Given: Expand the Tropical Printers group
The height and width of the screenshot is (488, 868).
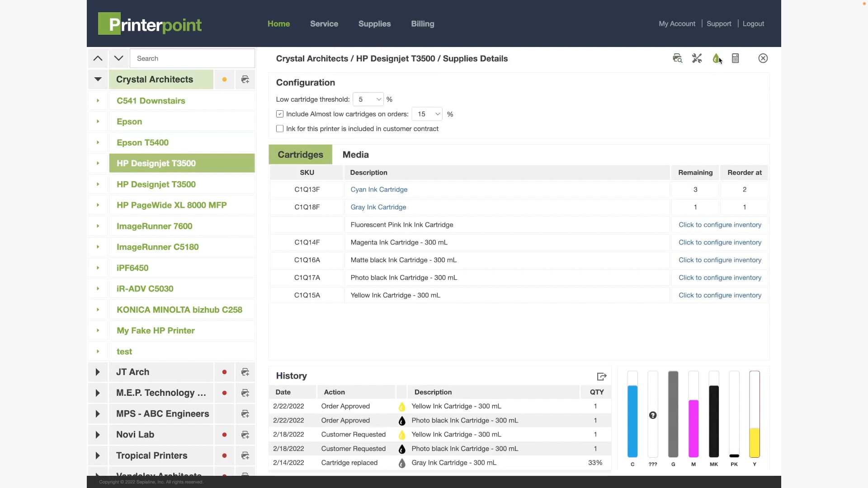Looking at the screenshot, I should pyautogui.click(x=98, y=455).
